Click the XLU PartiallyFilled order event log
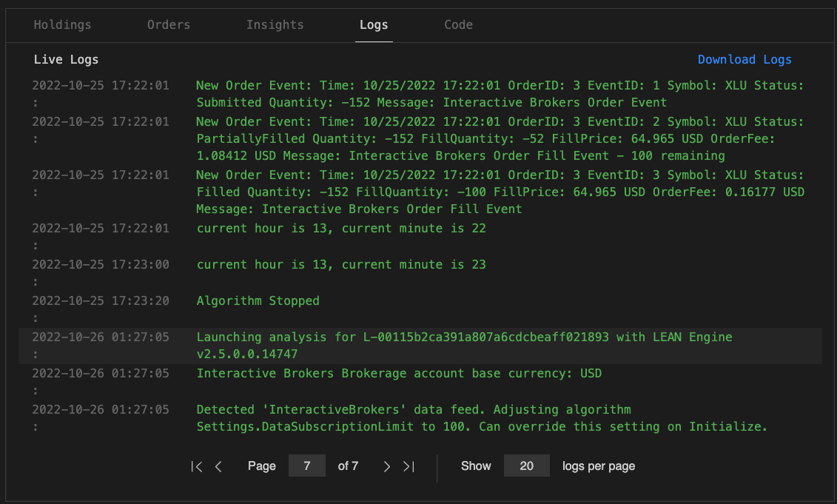 (500, 138)
